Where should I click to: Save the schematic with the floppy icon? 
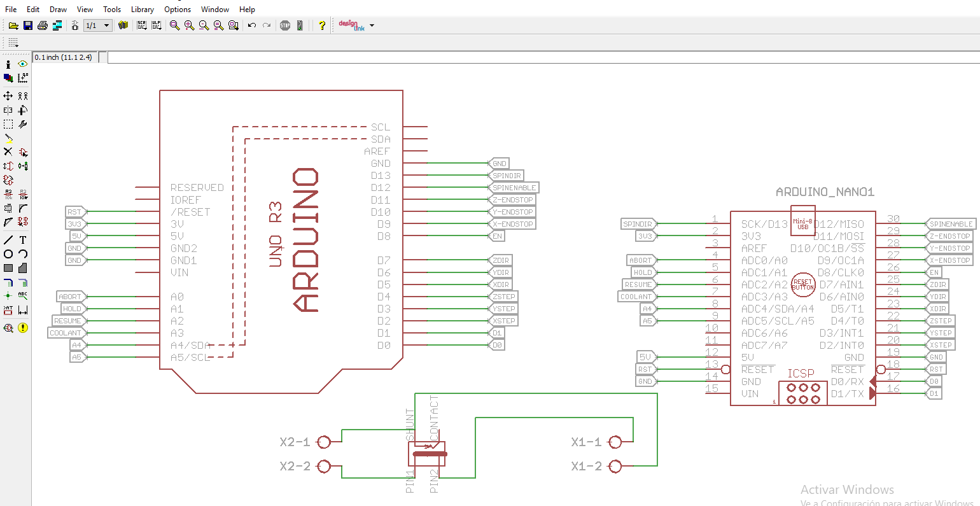pyautogui.click(x=28, y=25)
